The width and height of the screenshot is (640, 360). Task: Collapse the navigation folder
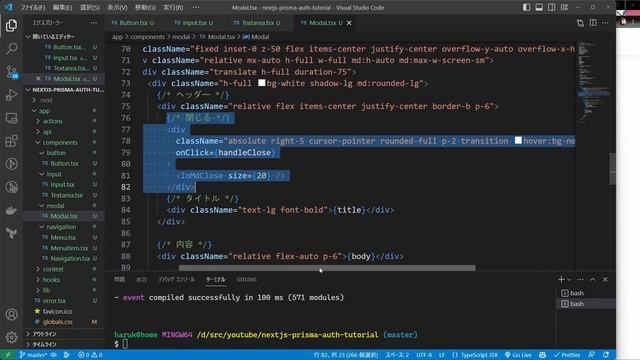click(x=63, y=227)
